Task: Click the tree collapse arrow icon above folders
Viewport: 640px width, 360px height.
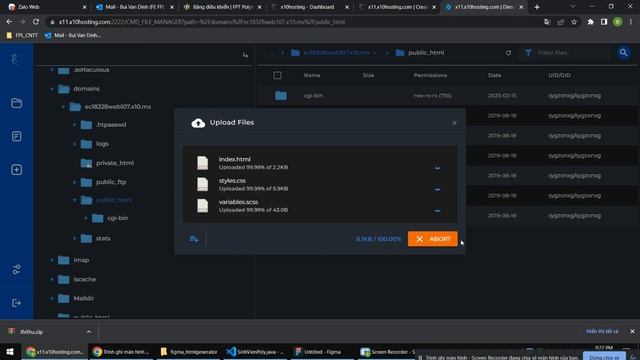Action: tap(245, 55)
